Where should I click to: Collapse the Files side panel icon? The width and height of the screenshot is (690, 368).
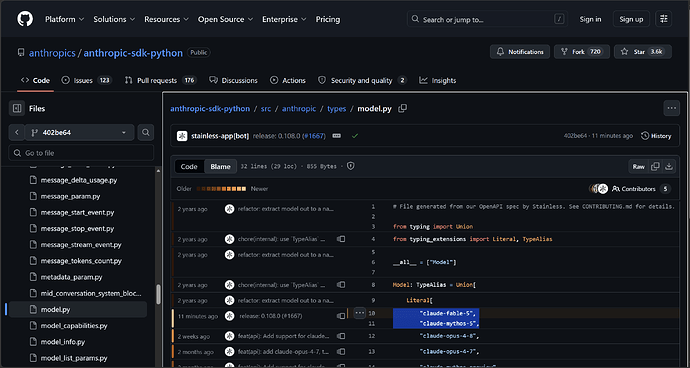[x=17, y=108]
